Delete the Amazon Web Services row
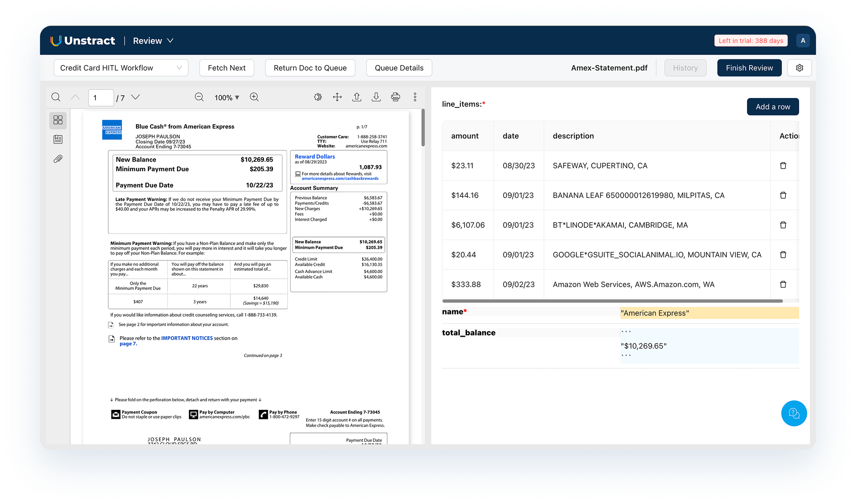 [x=783, y=284]
